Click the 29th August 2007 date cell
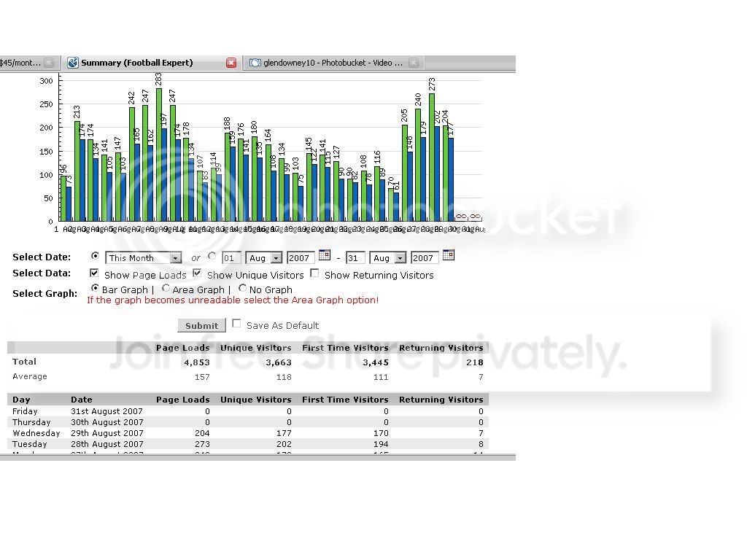The image size is (747, 560). pos(107,433)
